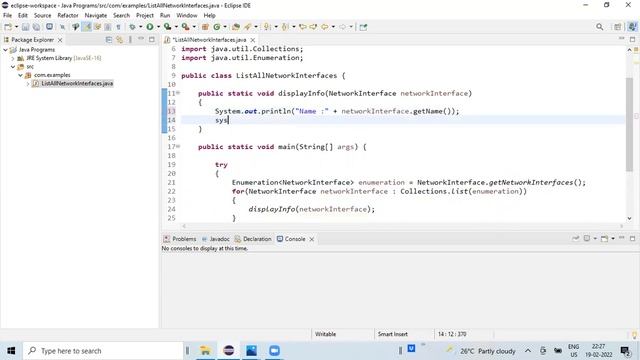The height and width of the screenshot is (360, 640).
Task: Click the New file toolbar icon
Action: click(x=8, y=27)
